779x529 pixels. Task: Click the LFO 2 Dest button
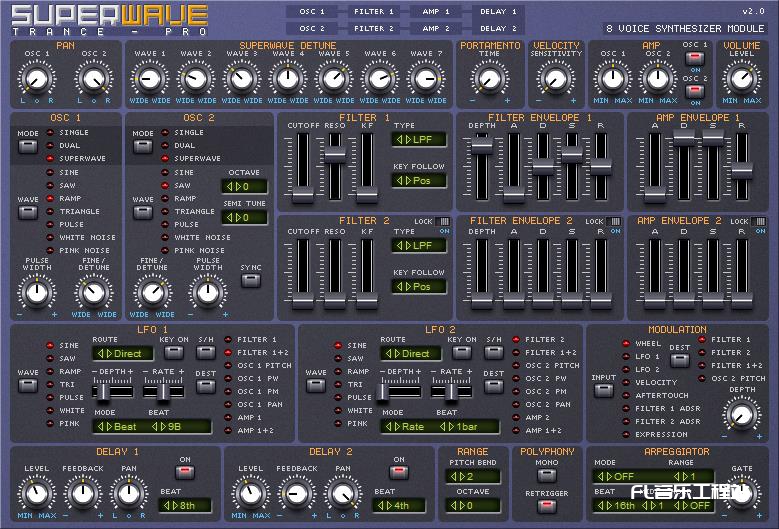[494, 386]
